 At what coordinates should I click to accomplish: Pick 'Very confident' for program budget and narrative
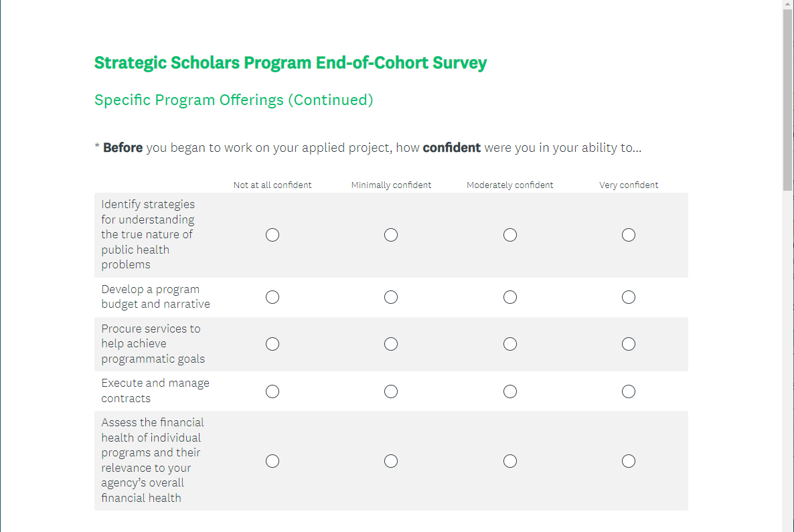coord(629,297)
